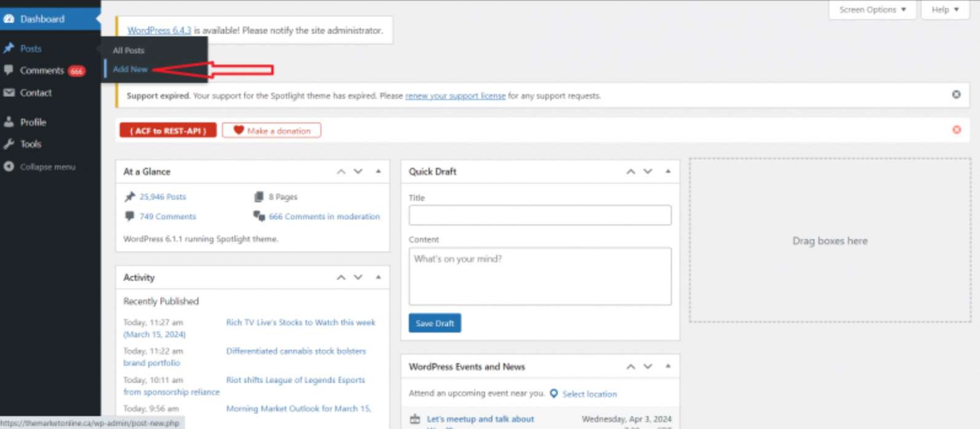980x429 pixels.
Task: Open All Posts from the submenu
Action: tap(128, 50)
